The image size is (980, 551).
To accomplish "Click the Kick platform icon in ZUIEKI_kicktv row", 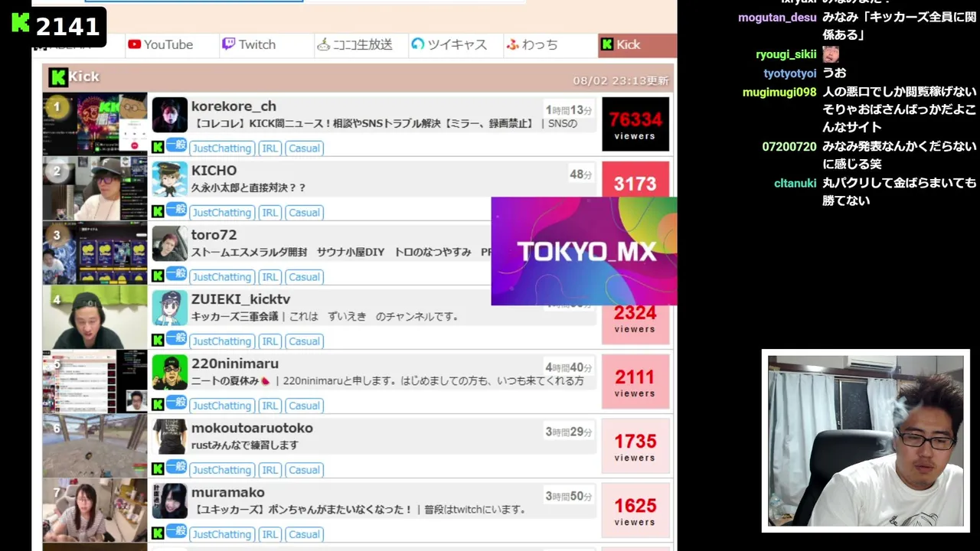I will point(158,341).
